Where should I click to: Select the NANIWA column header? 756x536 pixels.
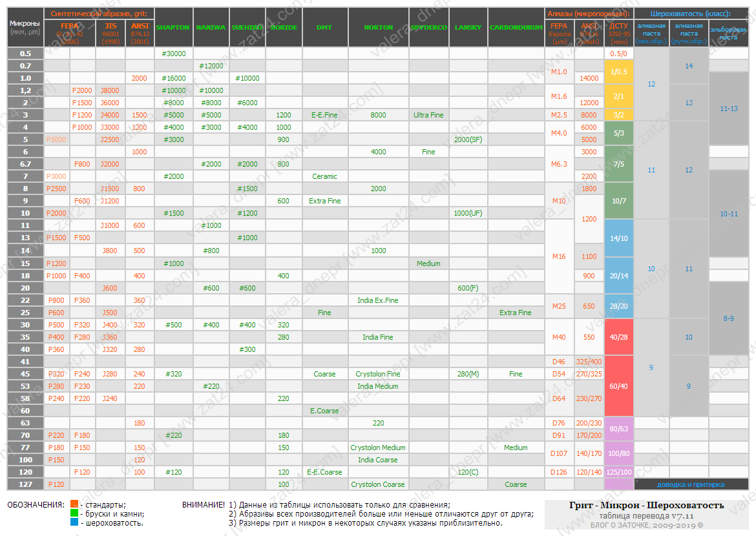pyautogui.click(x=211, y=28)
